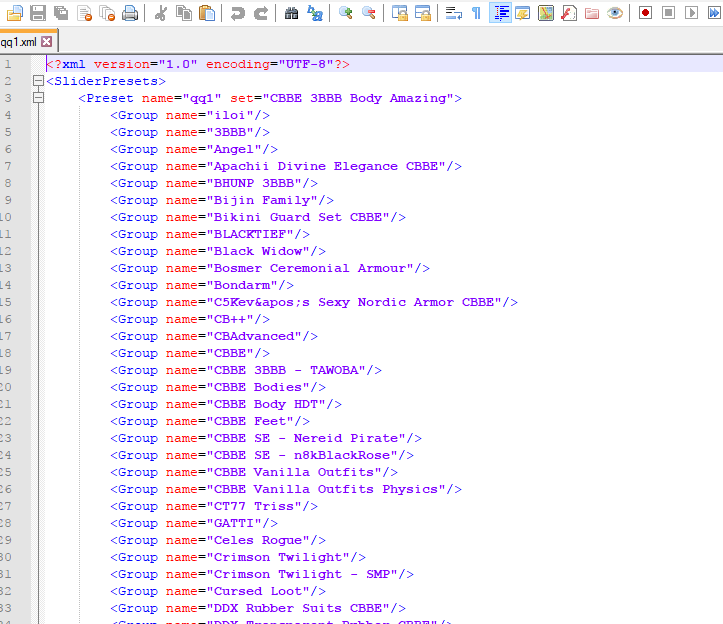Click the "BLACKTIEF" group line
723x624 pixels.
[x=210, y=234]
